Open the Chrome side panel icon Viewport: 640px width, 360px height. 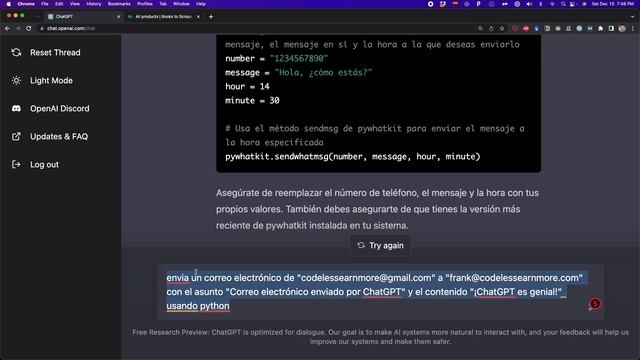point(611,28)
